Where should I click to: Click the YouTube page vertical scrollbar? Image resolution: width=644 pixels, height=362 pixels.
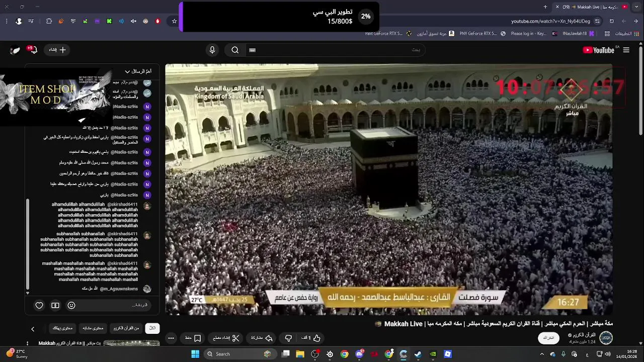point(640,90)
